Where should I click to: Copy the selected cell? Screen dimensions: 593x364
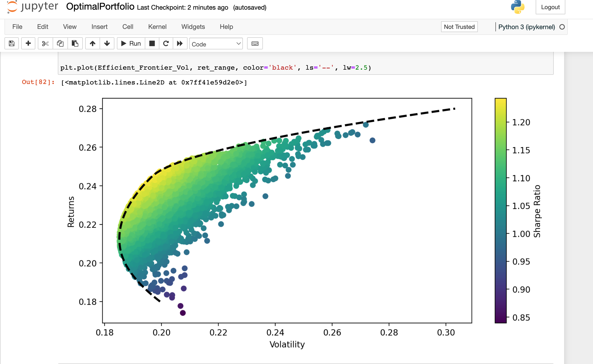tap(60, 43)
